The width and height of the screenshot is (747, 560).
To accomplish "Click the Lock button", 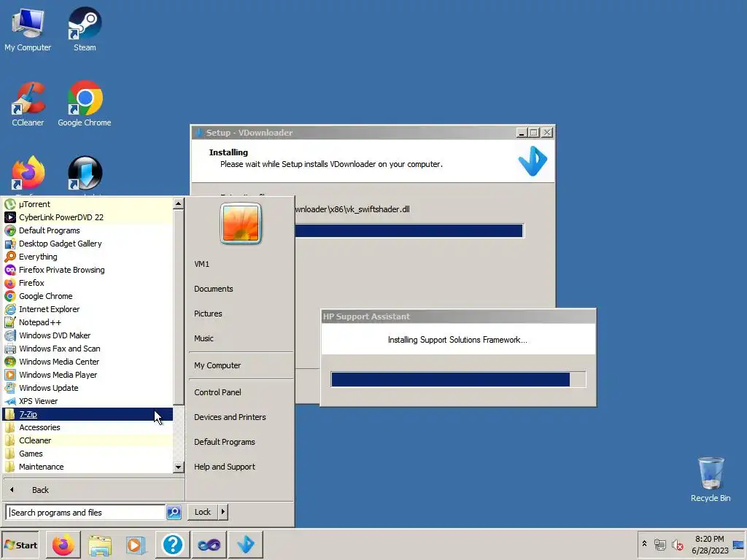I will click(203, 512).
